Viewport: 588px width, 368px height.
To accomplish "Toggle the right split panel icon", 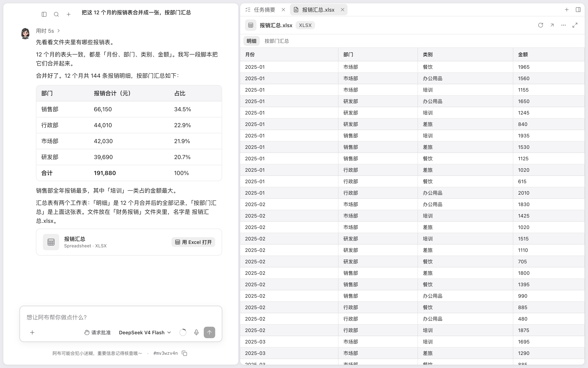I will click(x=578, y=10).
